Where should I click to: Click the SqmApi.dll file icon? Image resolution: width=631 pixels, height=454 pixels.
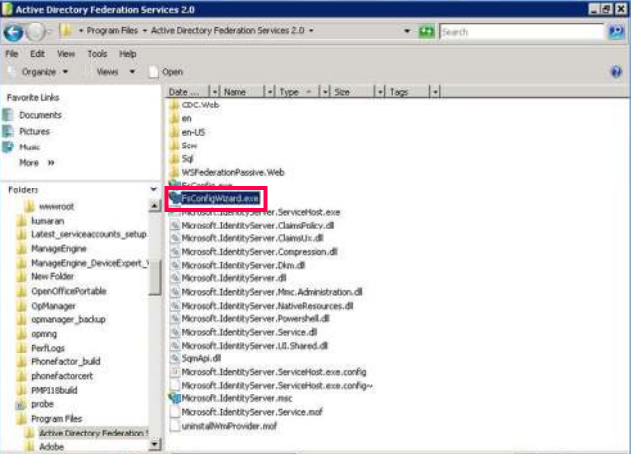coord(175,358)
